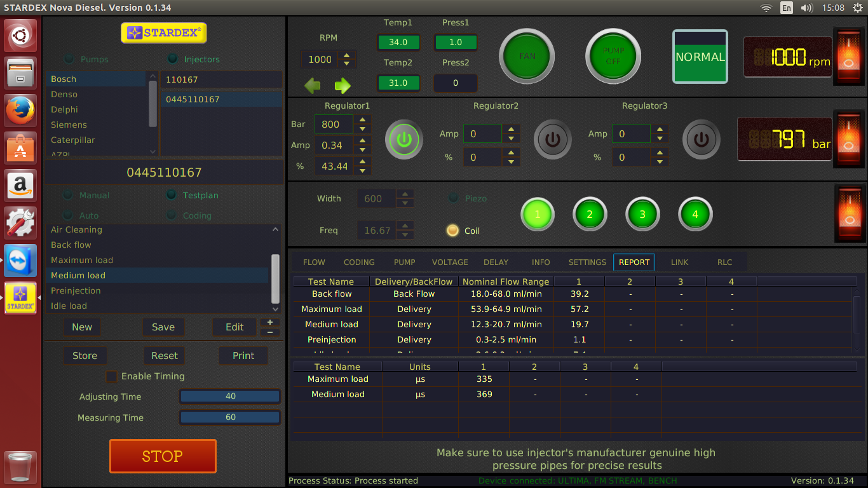
Task: Open the VOLTAGE tab
Action: click(450, 262)
